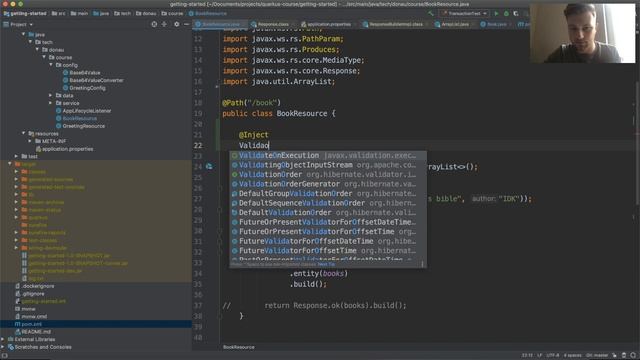Expand the data package node
The height and width of the screenshot is (360, 640).
pyautogui.click(x=51, y=96)
